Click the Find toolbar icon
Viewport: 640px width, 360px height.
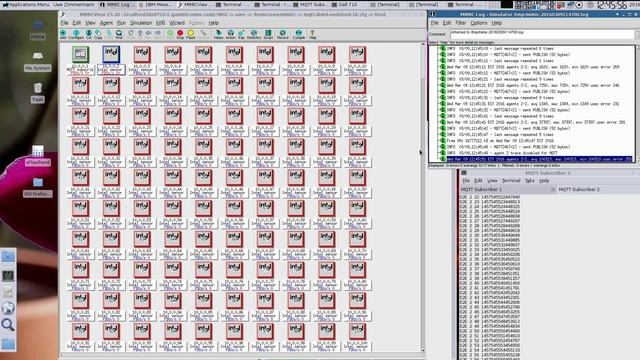119,34
